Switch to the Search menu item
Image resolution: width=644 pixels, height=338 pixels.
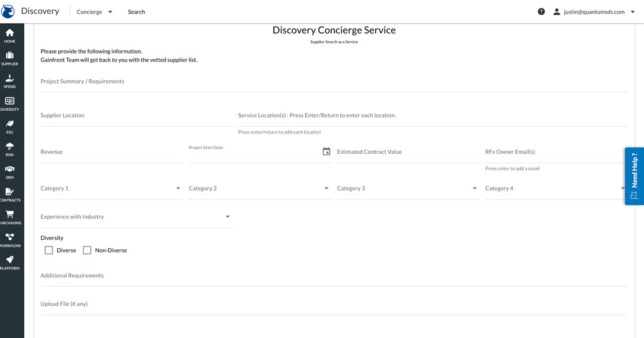(x=136, y=11)
